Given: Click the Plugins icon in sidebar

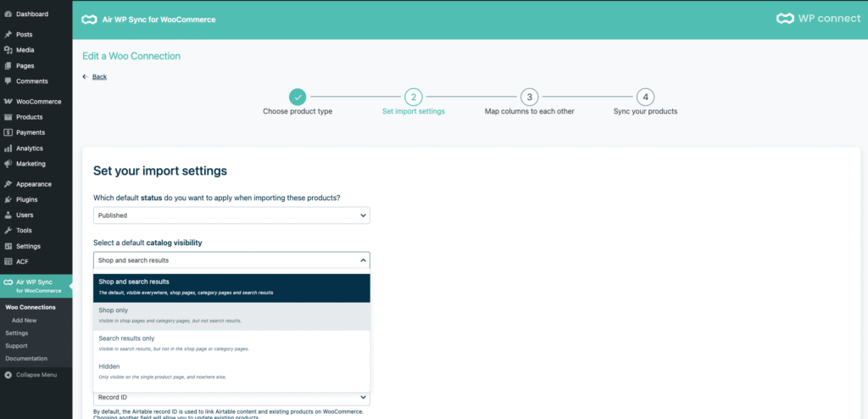Looking at the screenshot, I should (x=8, y=199).
